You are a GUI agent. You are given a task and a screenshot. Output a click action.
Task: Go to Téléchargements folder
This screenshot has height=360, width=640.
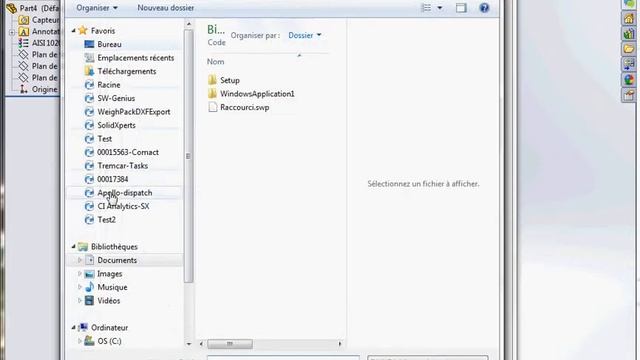click(127, 71)
